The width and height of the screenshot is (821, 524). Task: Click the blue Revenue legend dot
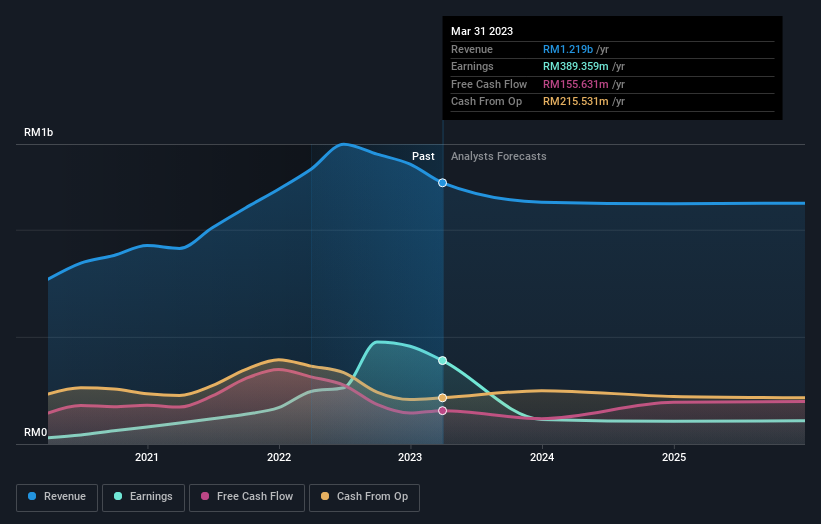pos(32,496)
